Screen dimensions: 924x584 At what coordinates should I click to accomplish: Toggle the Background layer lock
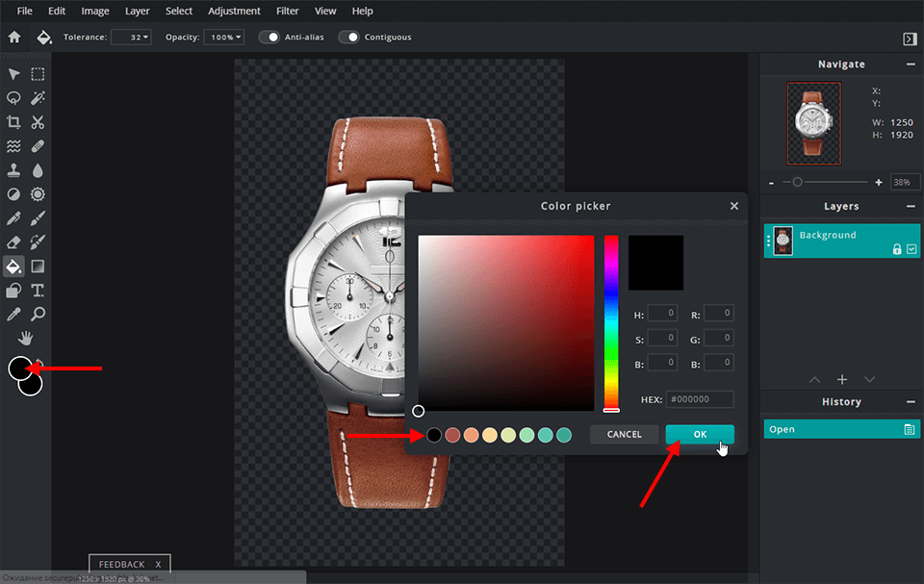pyautogui.click(x=897, y=247)
